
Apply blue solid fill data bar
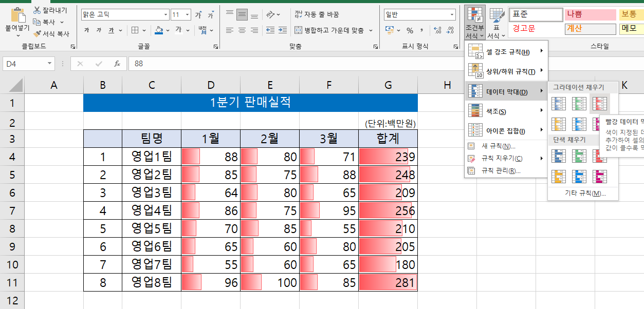pyautogui.click(x=559, y=156)
